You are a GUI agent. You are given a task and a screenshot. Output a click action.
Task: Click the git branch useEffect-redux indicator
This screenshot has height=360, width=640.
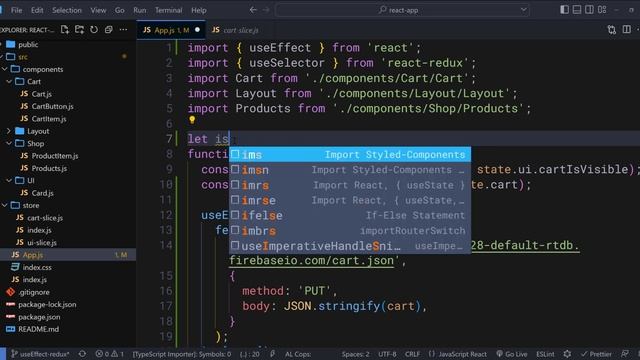coord(40,354)
